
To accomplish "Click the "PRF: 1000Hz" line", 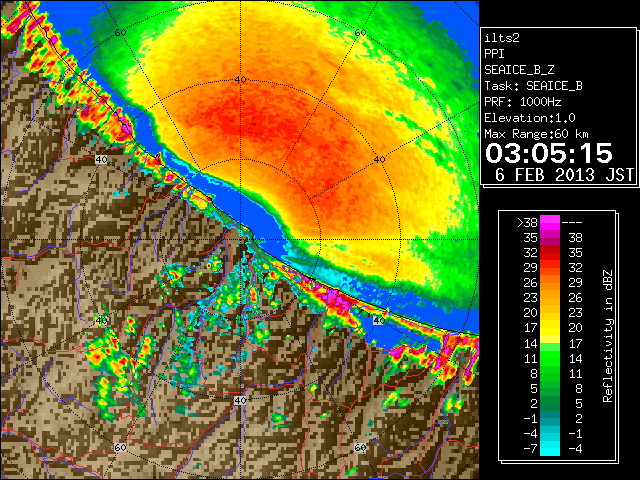I will [x=522, y=102].
